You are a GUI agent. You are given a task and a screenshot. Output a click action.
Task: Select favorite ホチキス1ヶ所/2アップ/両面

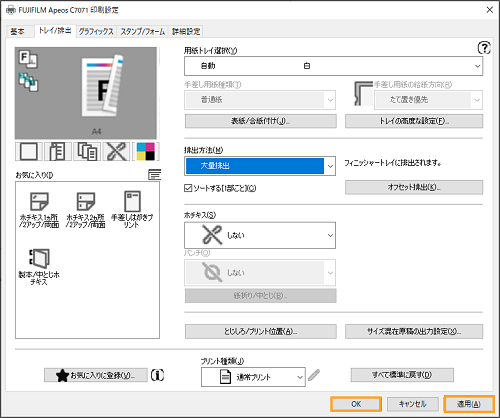pyautogui.click(x=39, y=210)
